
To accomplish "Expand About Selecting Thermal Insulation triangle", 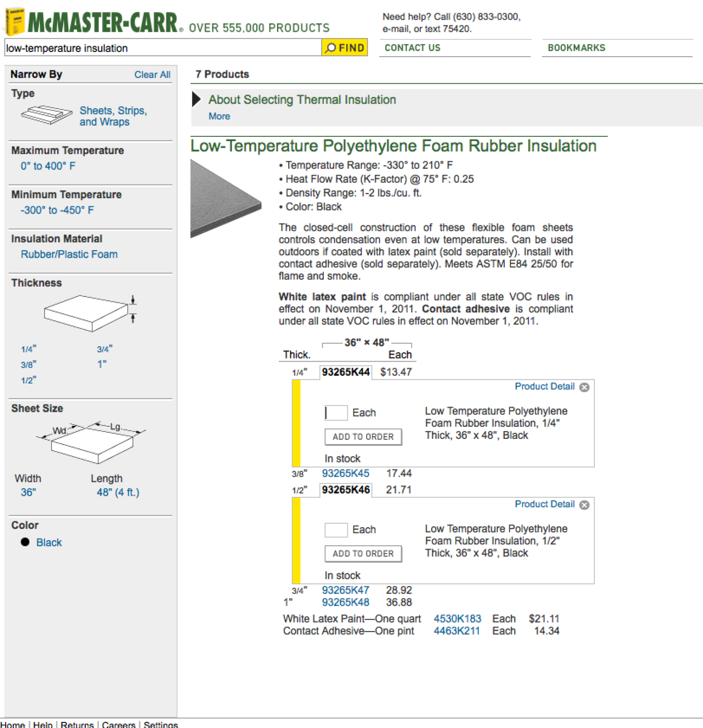I will (x=197, y=99).
